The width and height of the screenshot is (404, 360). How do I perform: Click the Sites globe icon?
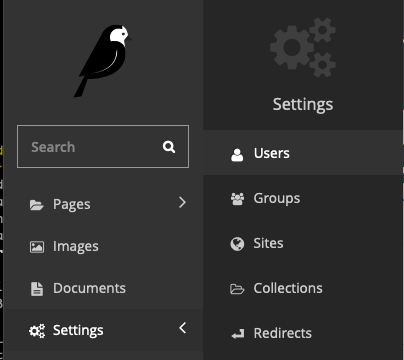[237, 244]
